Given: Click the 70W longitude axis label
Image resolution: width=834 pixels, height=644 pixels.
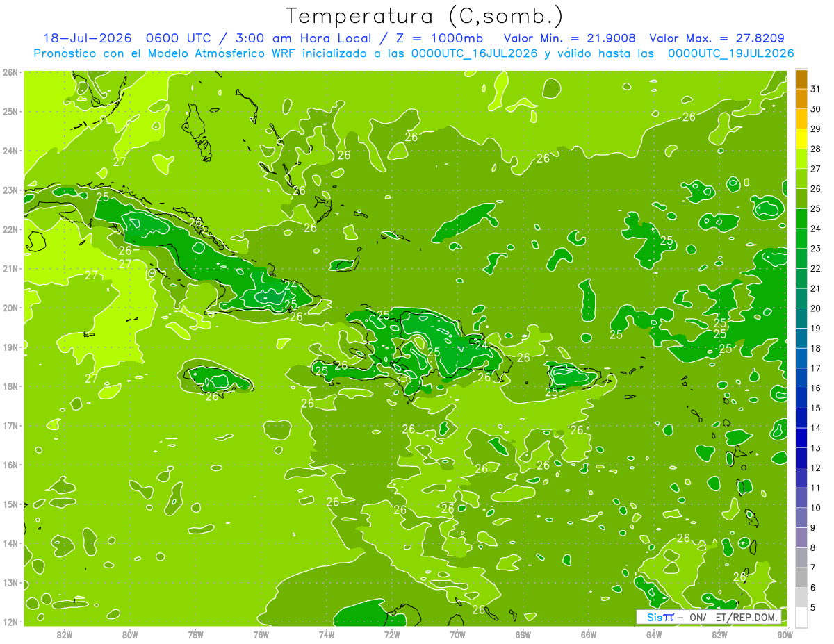Looking at the screenshot, I should (x=457, y=634).
